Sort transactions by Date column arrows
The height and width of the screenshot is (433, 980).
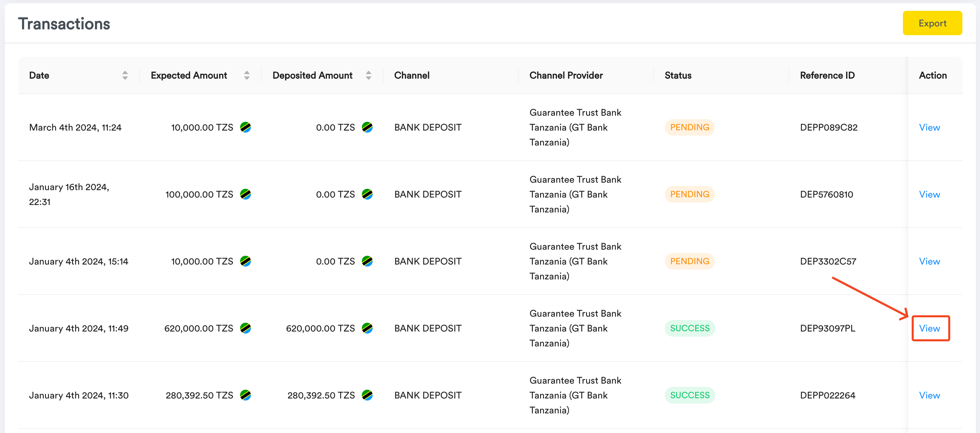click(125, 75)
